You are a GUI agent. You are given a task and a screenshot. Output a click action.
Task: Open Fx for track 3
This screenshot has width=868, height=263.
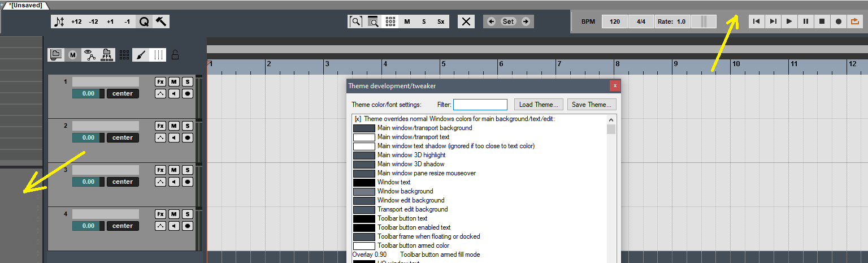[x=160, y=170]
